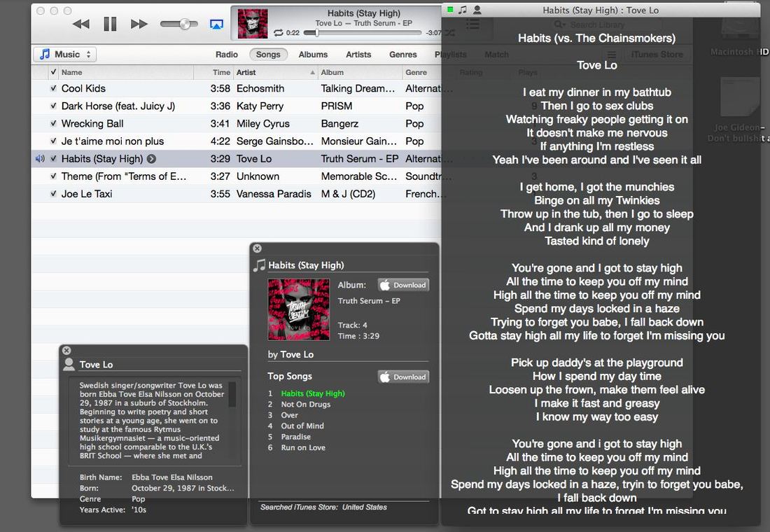Close the Habits song info panel
The image size is (770, 532).
pyautogui.click(x=258, y=248)
